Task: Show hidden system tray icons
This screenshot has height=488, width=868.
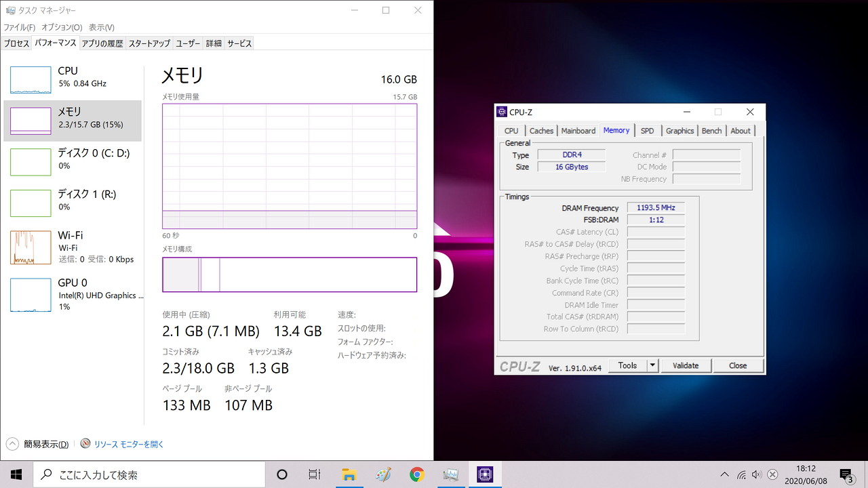Action: 724,474
